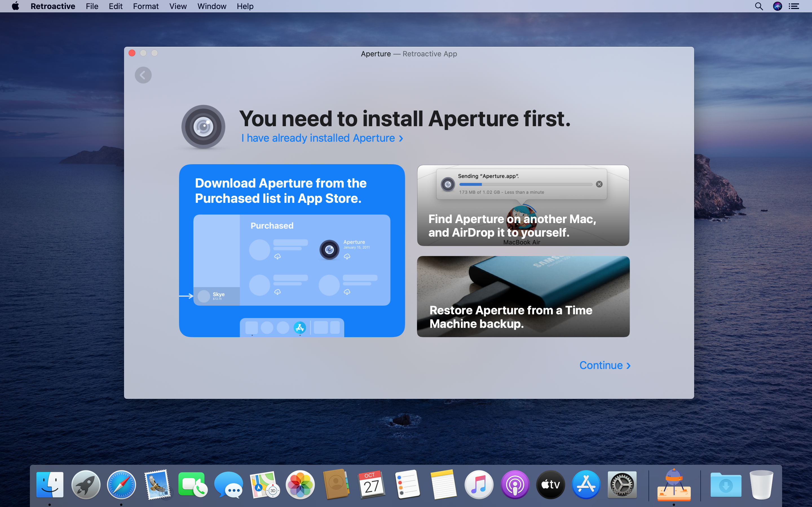Image resolution: width=812 pixels, height=507 pixels.
Task: Open Spotlight search in menu bar
Action: [759, 6]
